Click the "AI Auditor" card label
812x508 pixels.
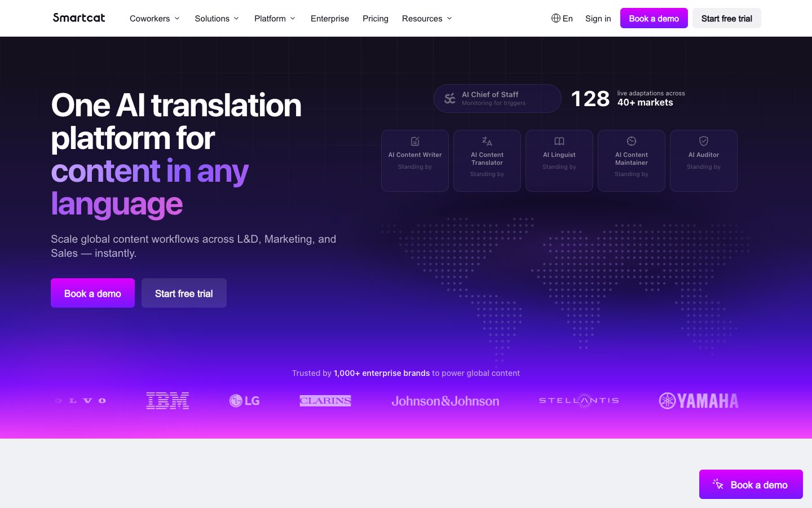[704, 155]
